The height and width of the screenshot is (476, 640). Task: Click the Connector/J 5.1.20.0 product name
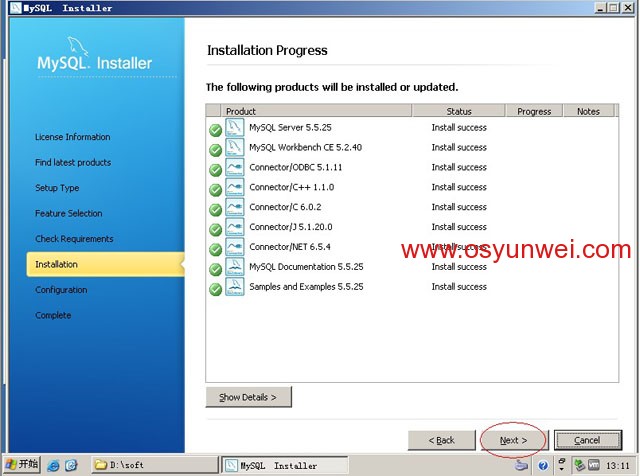(291, 227)
